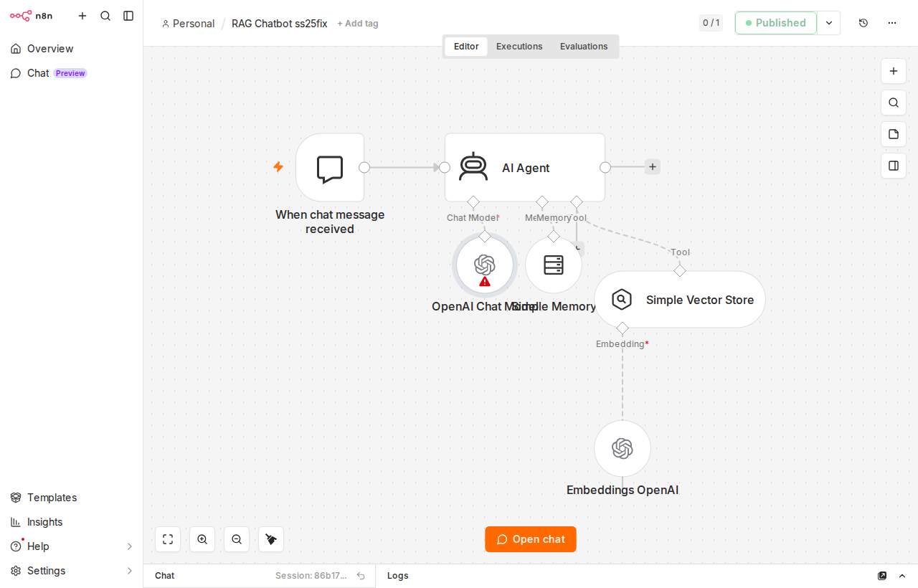
Task: Click the AI Agent output circle
Action: click(605, 167)
